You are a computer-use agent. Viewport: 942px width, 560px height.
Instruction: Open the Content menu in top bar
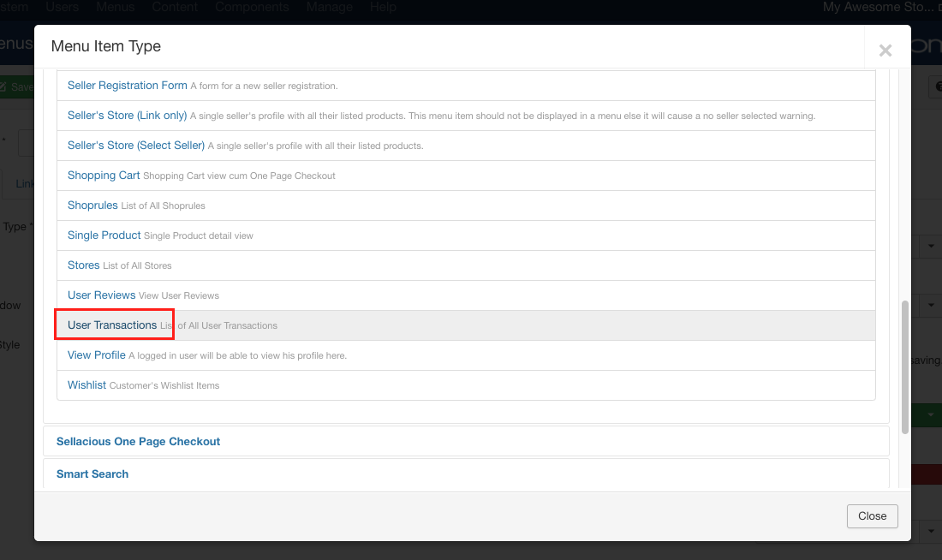tap(175, 7)
